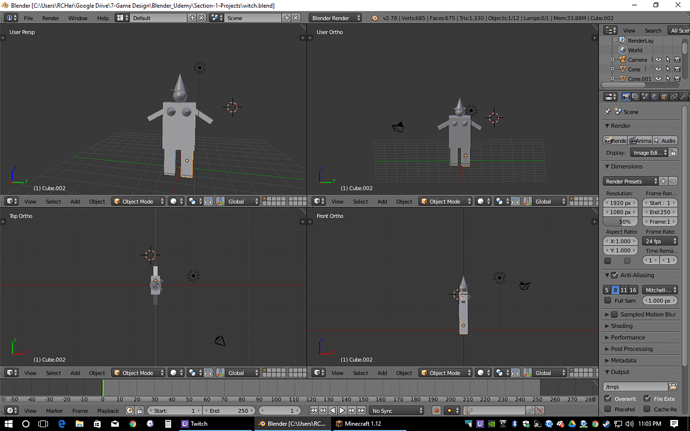Viewport: 690px width, 431px height.
Task: Enable Sampled Motion Blur checkbox
Action: click(614, 314)
